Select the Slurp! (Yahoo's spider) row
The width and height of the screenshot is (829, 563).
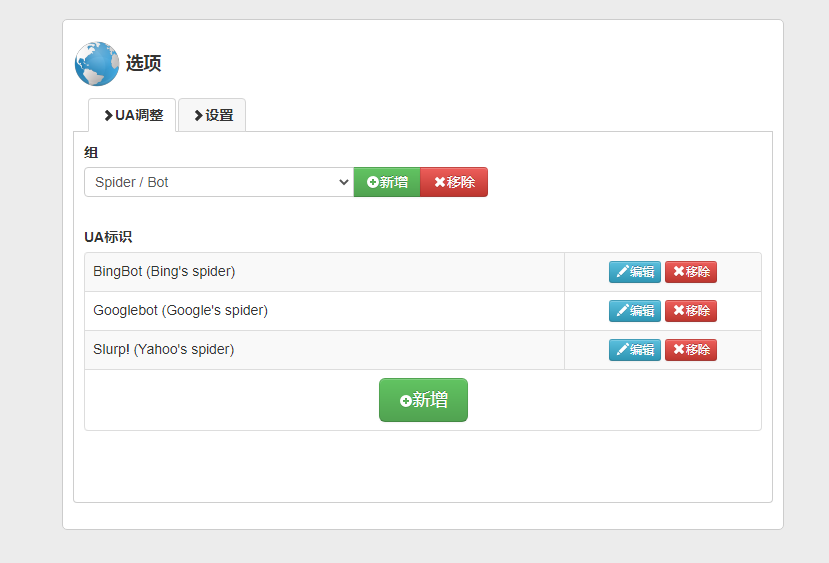324,350
